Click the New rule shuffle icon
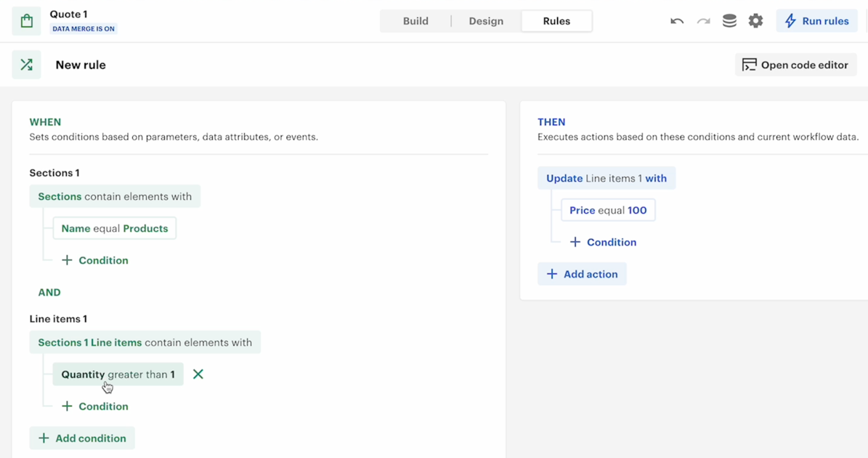Screen dimensions: 868x458 (x=26, y=64)
